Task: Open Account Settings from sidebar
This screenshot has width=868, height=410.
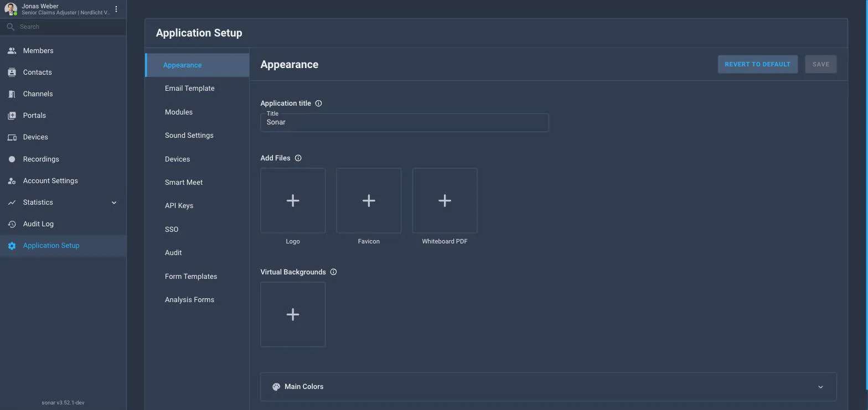Action: point(63,181)
